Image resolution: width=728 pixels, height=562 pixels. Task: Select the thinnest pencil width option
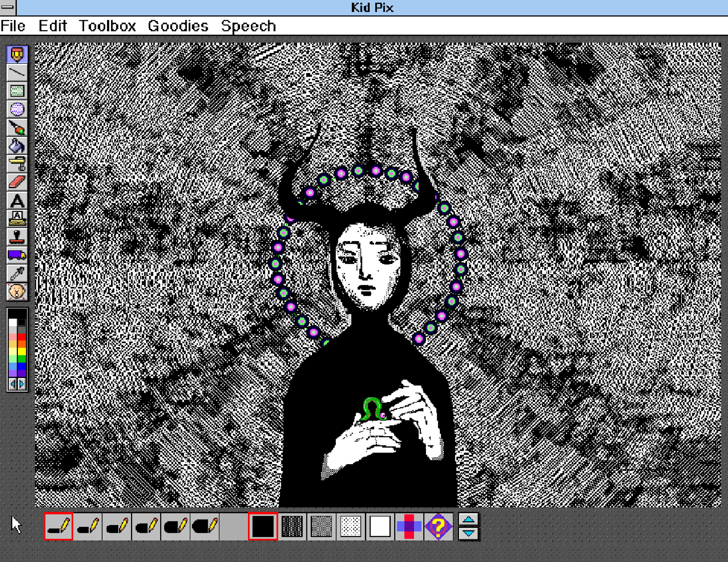pyautogui.click(x=59, y=526)
